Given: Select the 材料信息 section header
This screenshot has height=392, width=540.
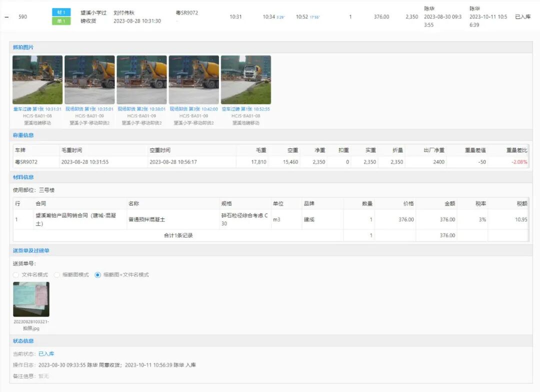Looking at the screenshot, I should pos(23,177).
